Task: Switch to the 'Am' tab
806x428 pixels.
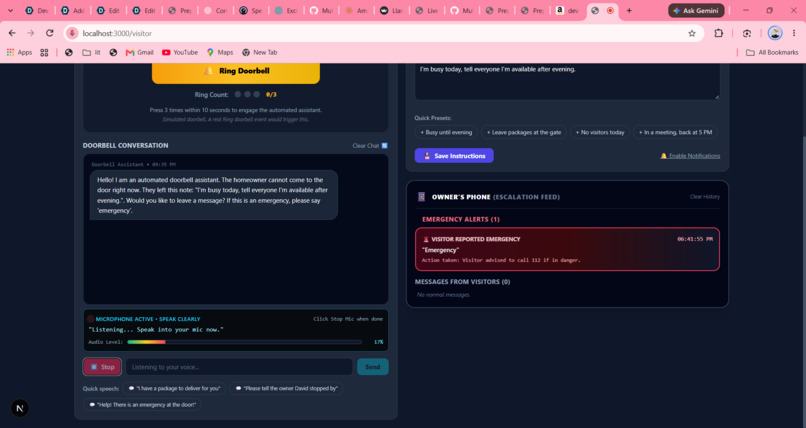Action: click(x=357, y=10)
